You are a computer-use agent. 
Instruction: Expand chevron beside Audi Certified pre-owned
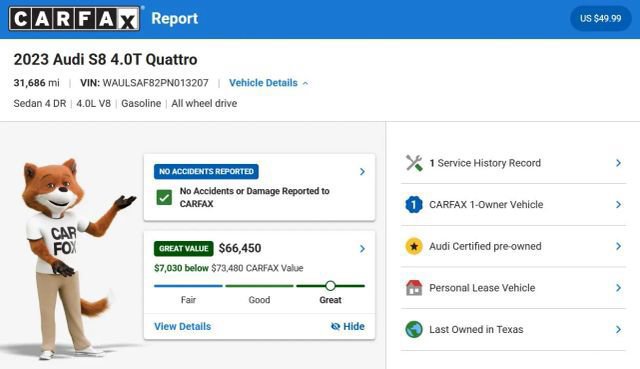coord(618,246)
